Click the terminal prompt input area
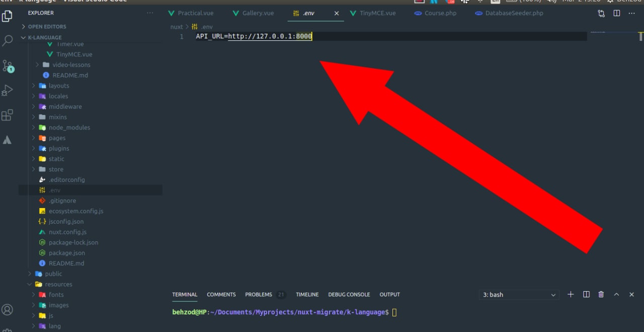644x332 pixels. (394, 312)
